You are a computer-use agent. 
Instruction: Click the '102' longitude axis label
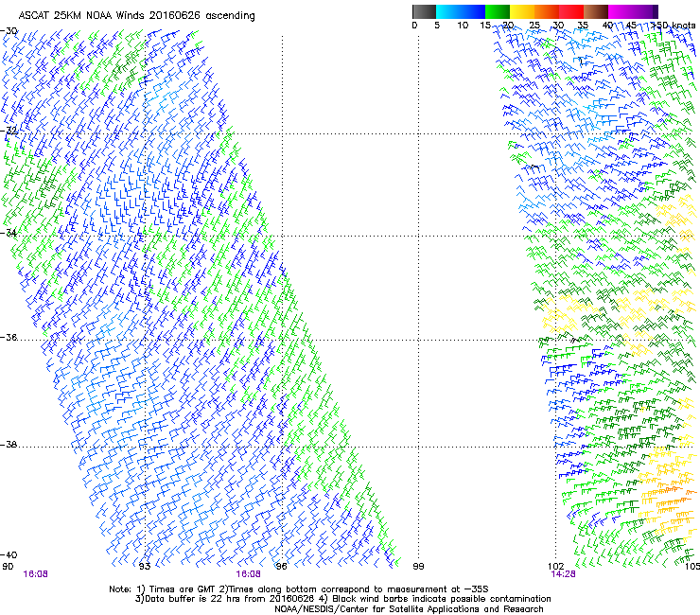pos(555,567)
